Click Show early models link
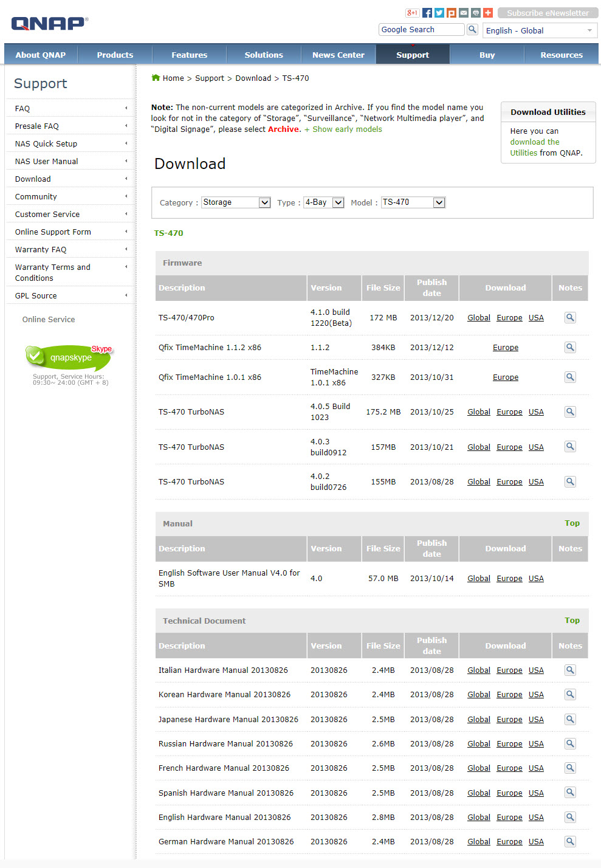Viewport: 601px width, 868px height. coord(343,129)
